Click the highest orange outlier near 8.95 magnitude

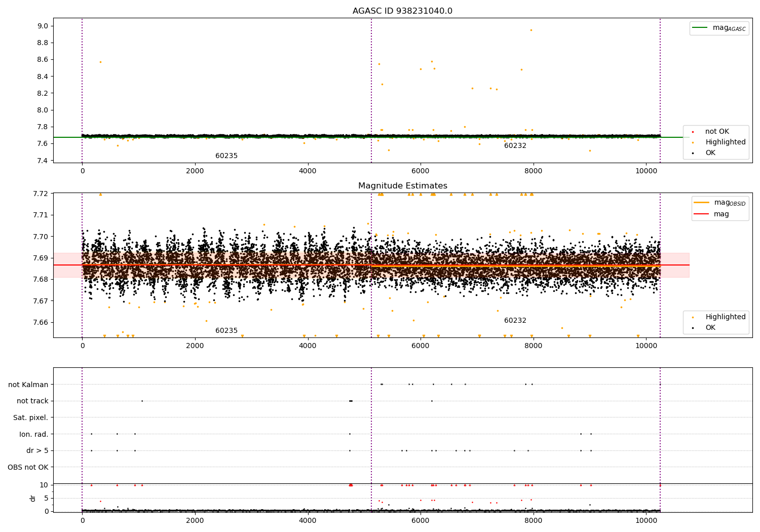531,30
